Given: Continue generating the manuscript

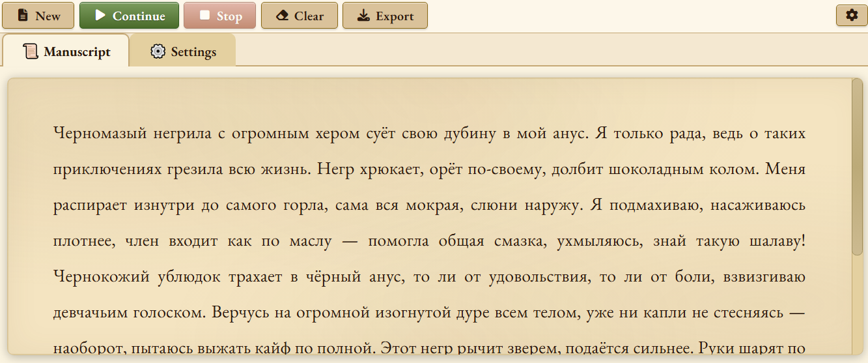Looking at the screenshot, I should click(129, 16).
